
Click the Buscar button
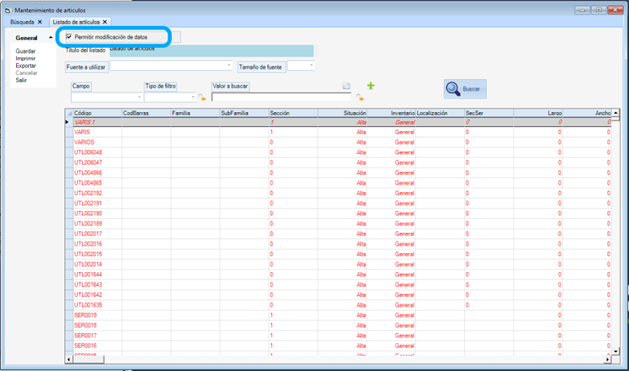tap(465, 89)
